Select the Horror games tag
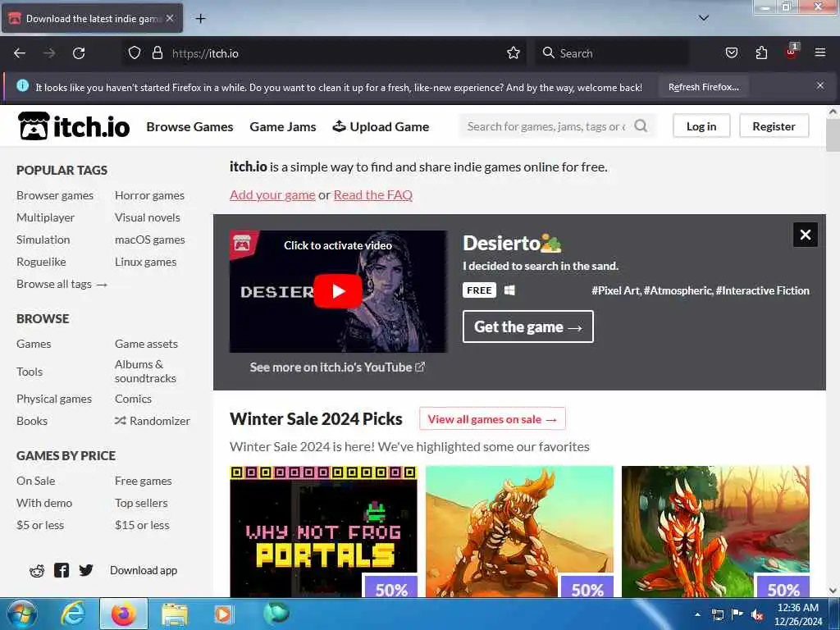This screenshot has width=840, height=630. pos(149,195)
